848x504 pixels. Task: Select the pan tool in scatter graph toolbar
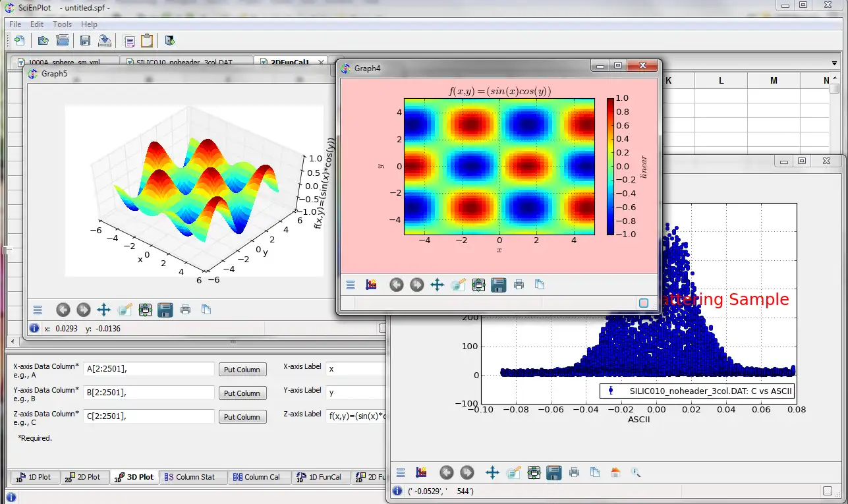click(x=492, y=472)
